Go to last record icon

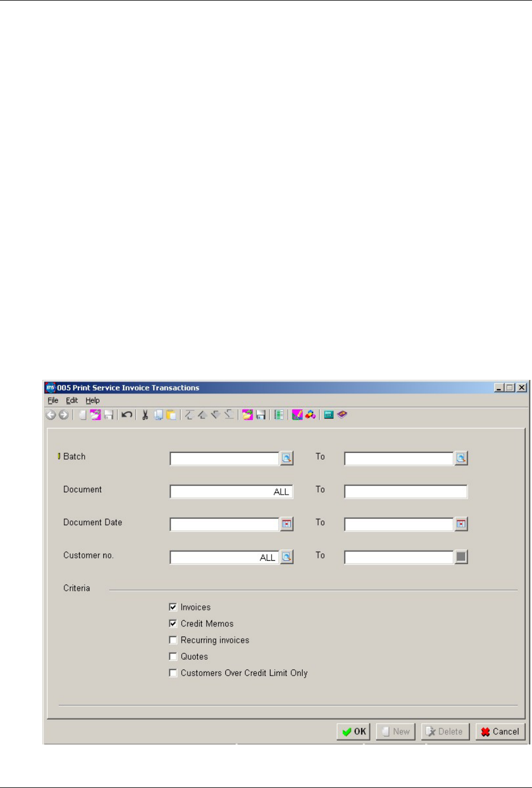(229, 415)
